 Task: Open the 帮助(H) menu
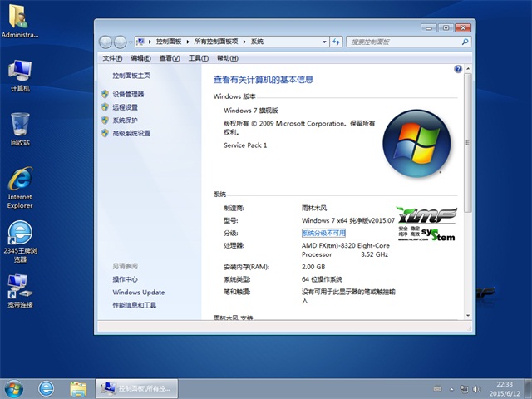228,58
